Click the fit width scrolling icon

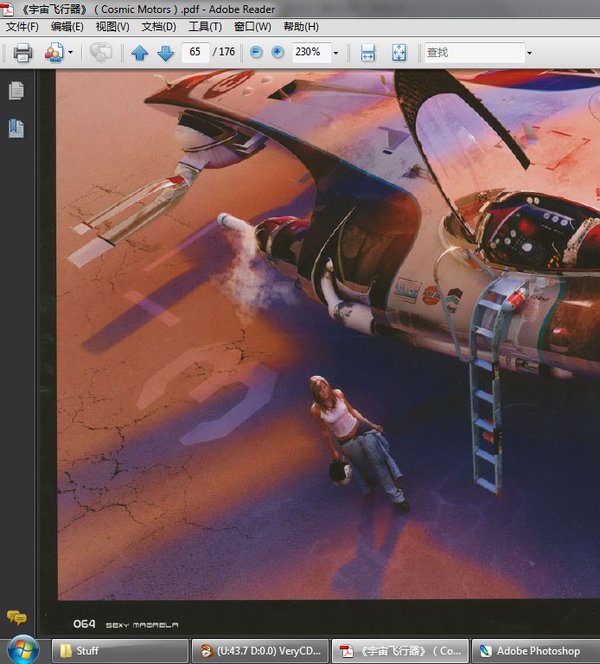coord(368,53)
